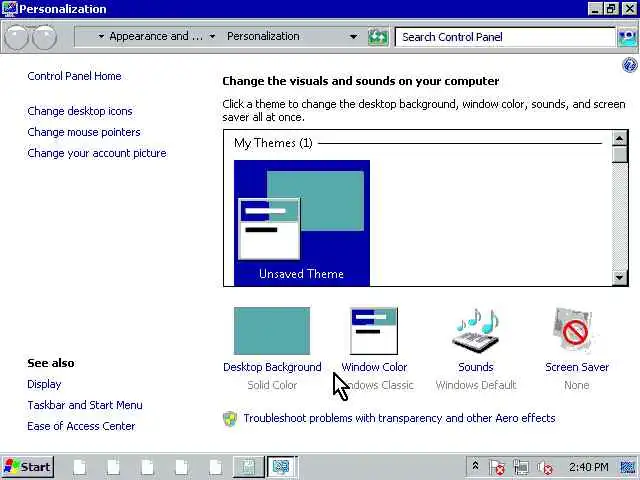This screenshot has height=480, width=640.
Task: Expand the arrow before Appearance and breadcrumb
Action: click(x=101, y=37)
